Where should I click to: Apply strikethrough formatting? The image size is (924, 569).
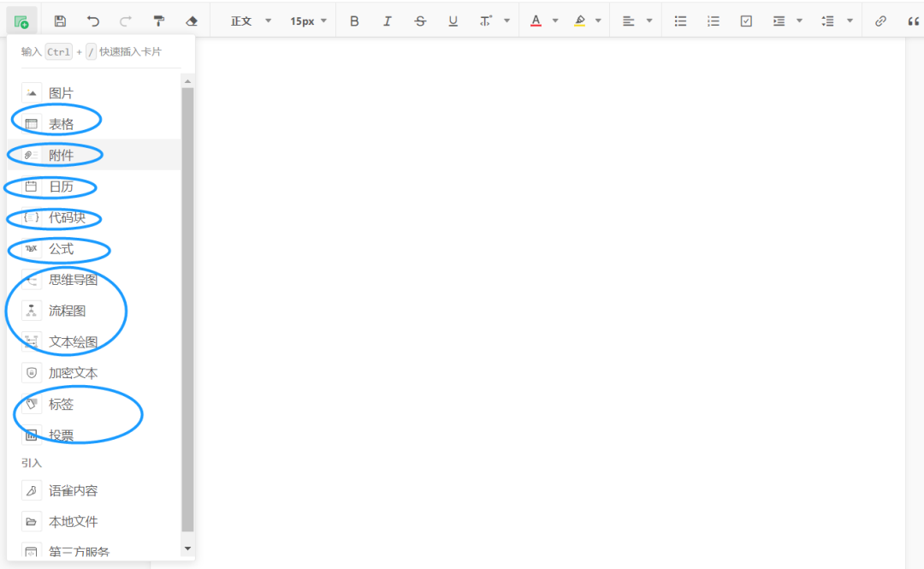click(420, 21)
